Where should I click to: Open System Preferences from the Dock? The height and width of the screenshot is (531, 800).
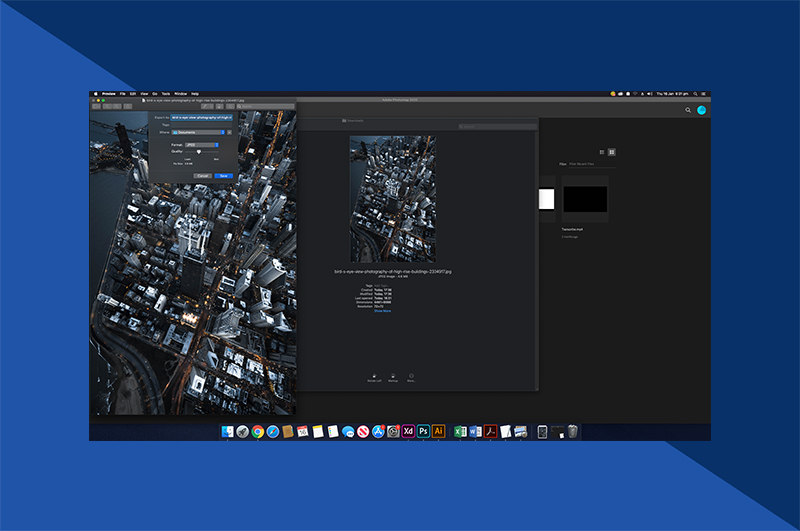coord(393,432)
